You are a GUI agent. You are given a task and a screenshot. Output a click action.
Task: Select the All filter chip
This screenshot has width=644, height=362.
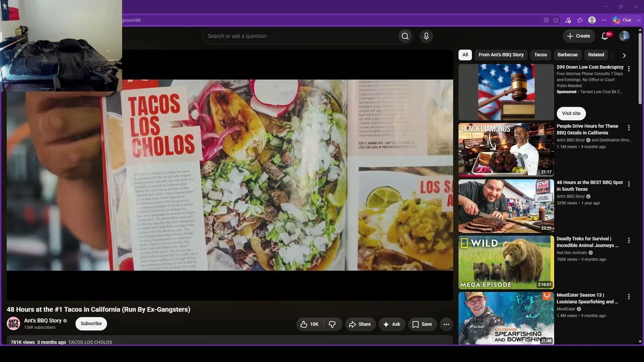465,55
